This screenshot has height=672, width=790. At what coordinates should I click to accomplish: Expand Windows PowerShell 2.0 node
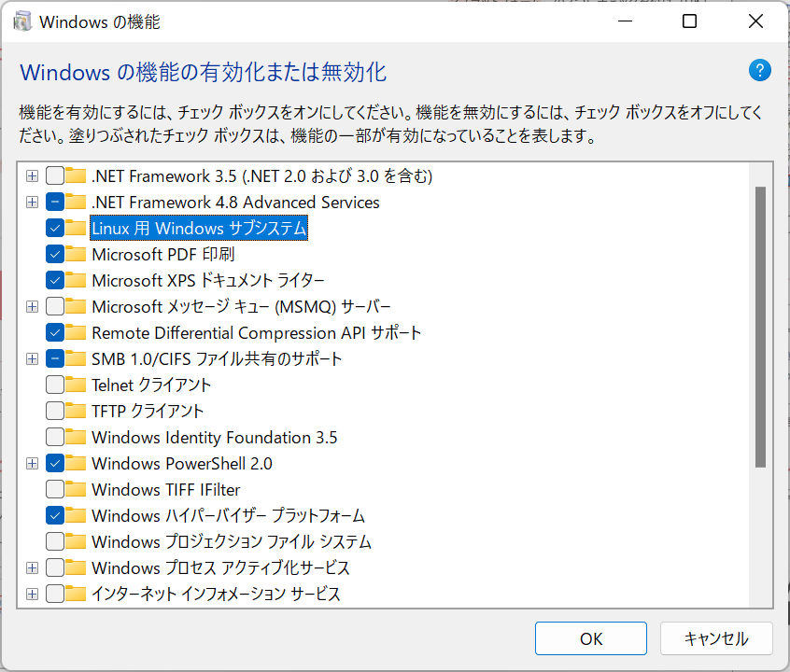(33, 463)
